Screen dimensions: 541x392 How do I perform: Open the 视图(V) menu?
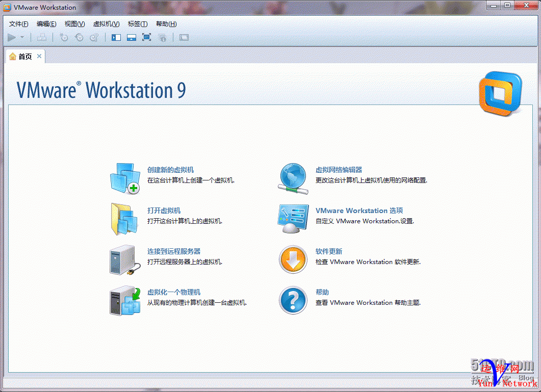(x=74, y=24)
